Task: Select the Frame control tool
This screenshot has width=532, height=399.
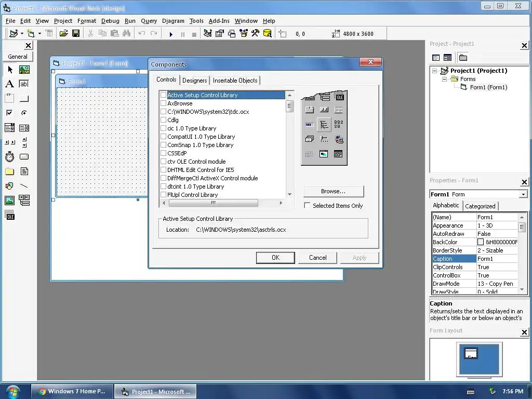Action: pos(10,98)
